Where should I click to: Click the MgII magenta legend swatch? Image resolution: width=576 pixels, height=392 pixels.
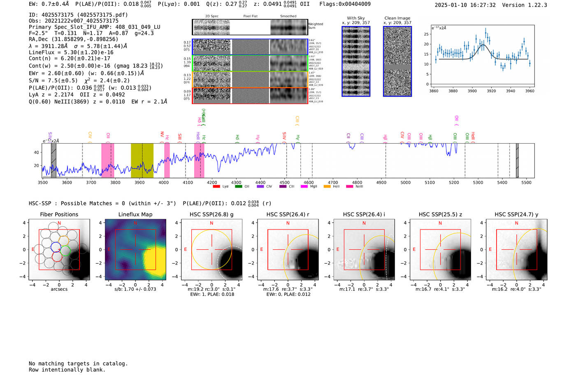pos(304,187)
